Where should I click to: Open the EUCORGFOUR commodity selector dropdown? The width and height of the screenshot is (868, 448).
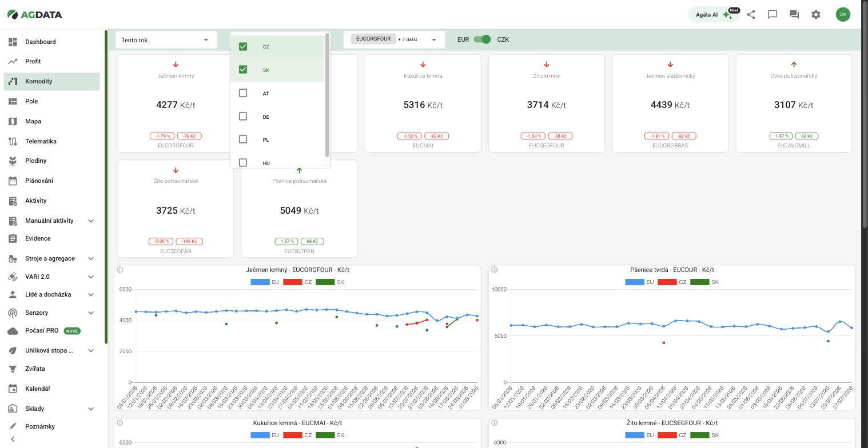point(394,39)
